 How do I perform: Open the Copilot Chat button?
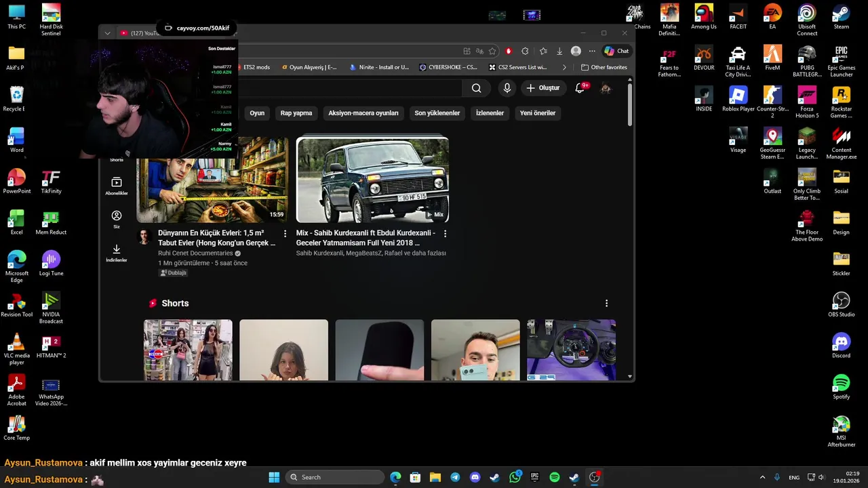pyautogui.click(x=616, y=51)
